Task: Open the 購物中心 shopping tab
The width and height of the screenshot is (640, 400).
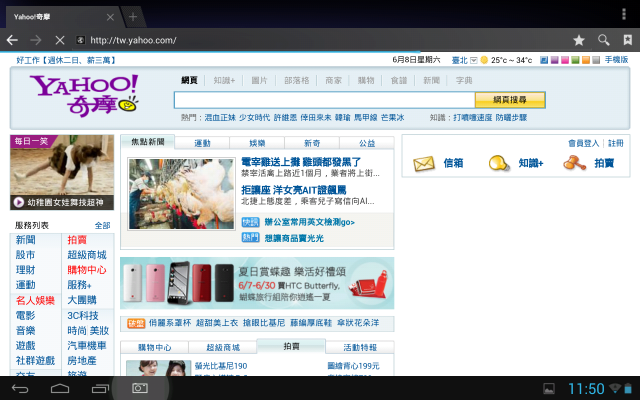Action: (x=154, y=347)
